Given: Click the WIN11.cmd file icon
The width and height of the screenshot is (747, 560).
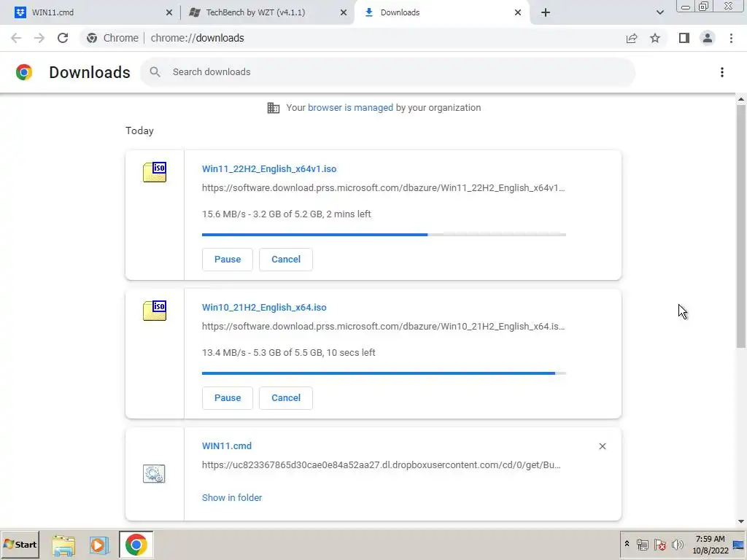Looking at the screenshot, I should coord(154,474).
